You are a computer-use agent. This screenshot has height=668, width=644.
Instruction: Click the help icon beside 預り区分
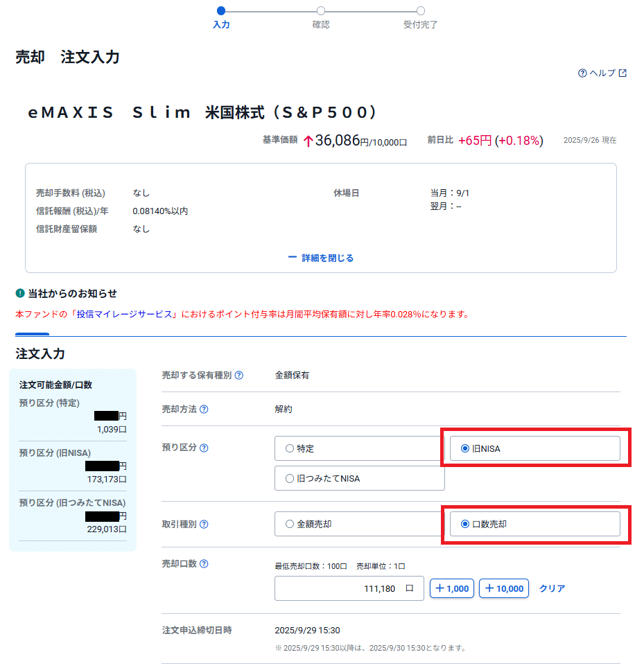coord(204,448)
